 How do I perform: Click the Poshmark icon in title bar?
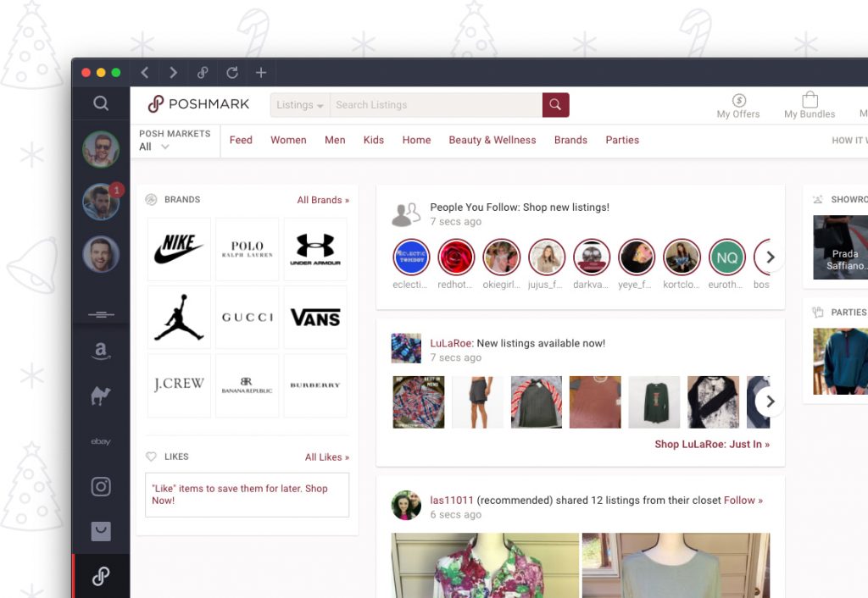pos(203,73)
